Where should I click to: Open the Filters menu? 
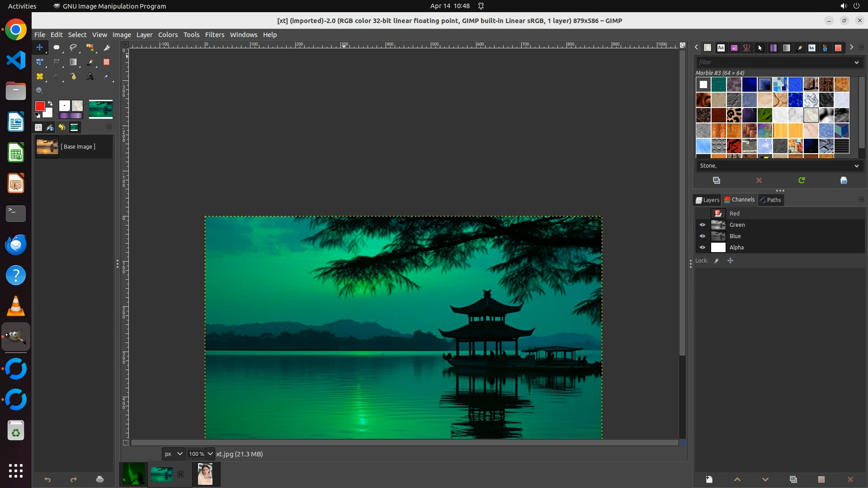point(214,35)
